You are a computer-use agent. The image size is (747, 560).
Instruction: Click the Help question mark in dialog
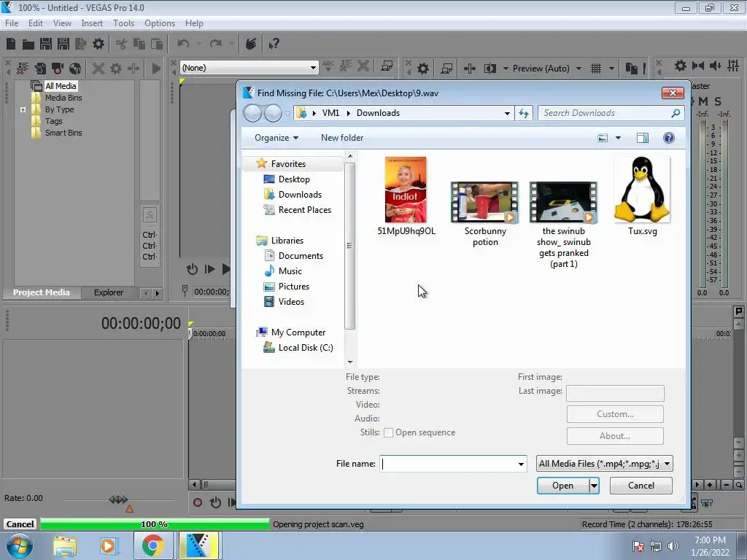click(669, 138)
